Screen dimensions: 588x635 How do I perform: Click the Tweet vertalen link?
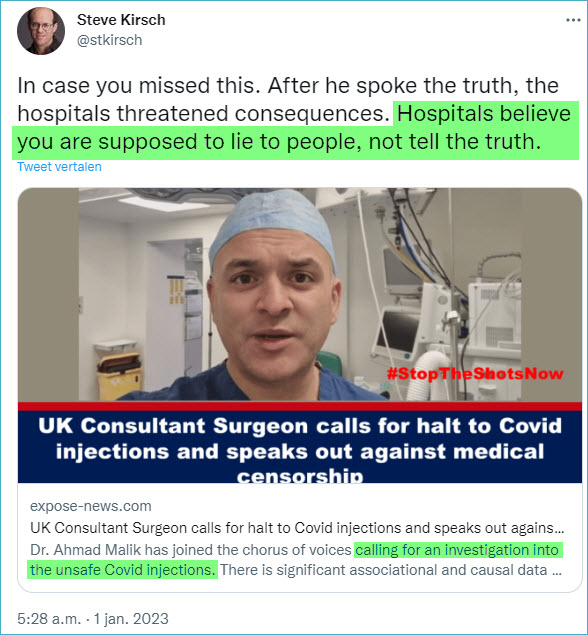pyautogui.click(x=59, y=167)
